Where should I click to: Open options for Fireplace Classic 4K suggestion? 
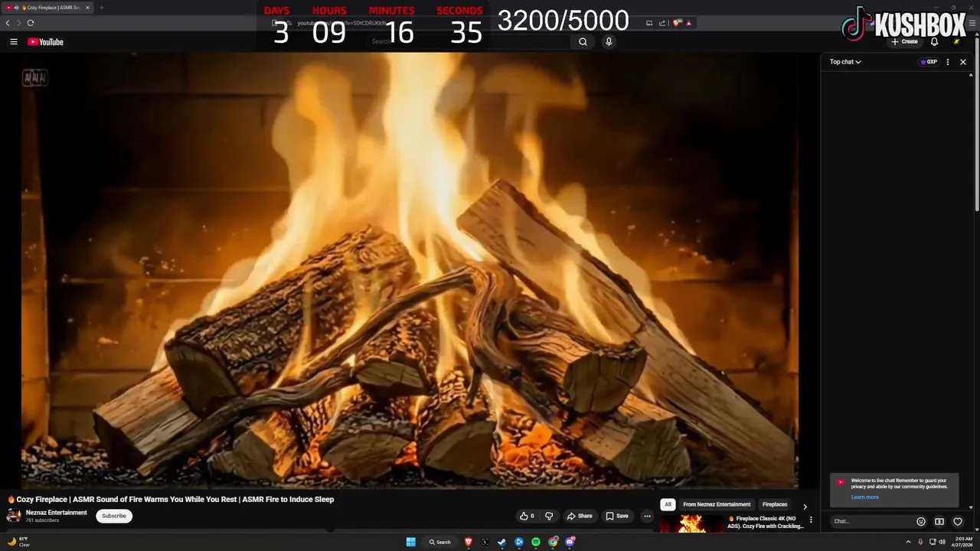pos(811,520)
